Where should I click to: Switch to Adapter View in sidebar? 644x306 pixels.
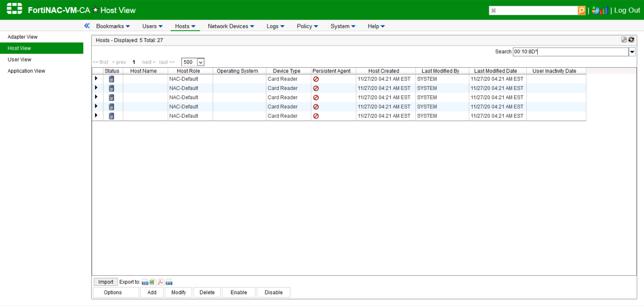[x=23, y=37]
